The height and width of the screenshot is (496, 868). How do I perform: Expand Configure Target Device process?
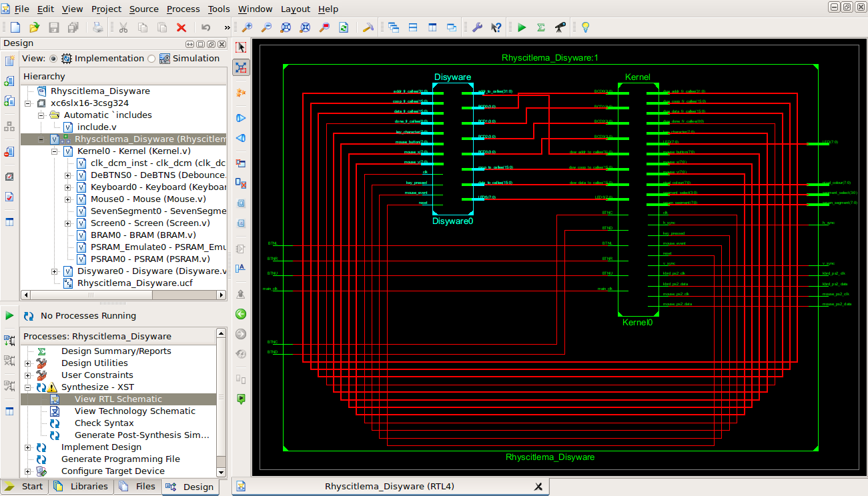tap(28, 471)
